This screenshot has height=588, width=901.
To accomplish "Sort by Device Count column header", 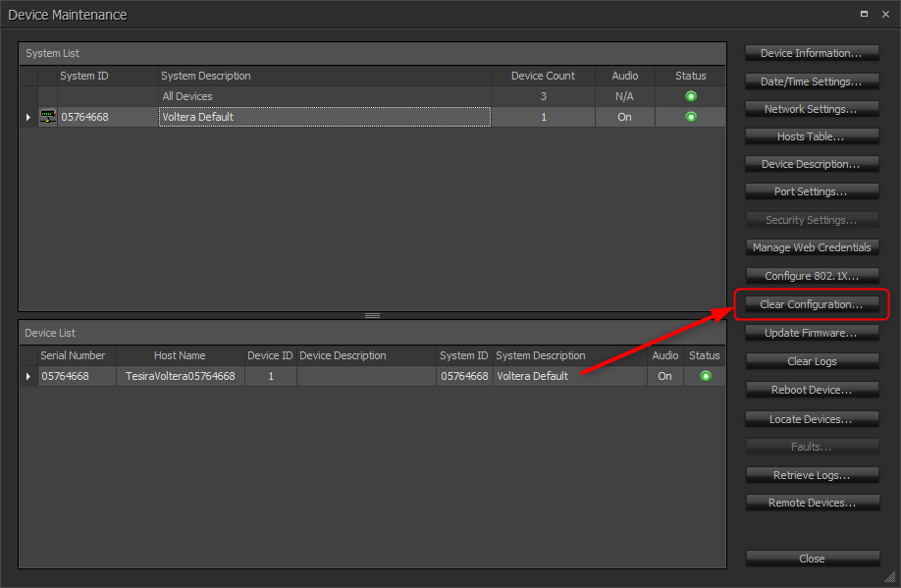I will [x=543, y=76].
